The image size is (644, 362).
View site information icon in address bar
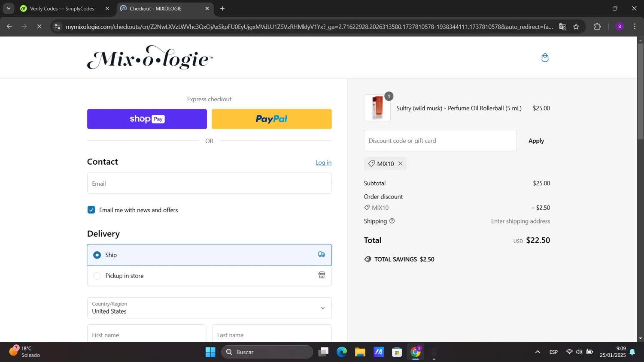pyautogui.click(x=58, y=27)
